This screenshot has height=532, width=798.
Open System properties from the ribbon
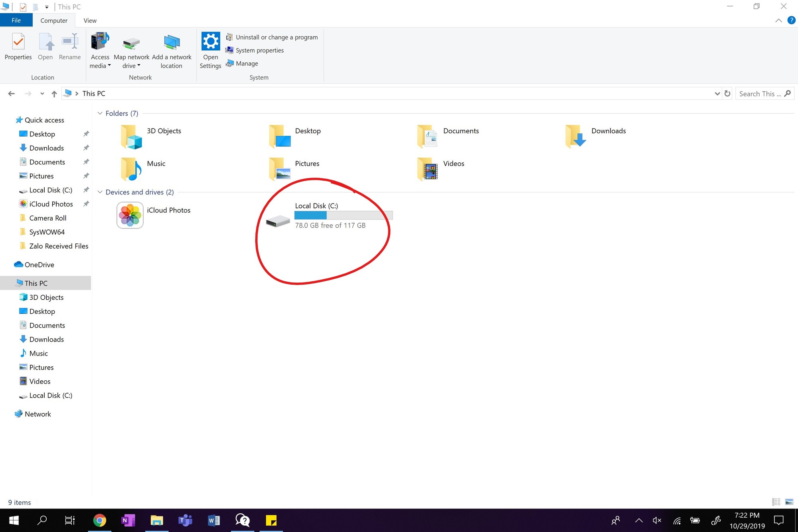255,50
